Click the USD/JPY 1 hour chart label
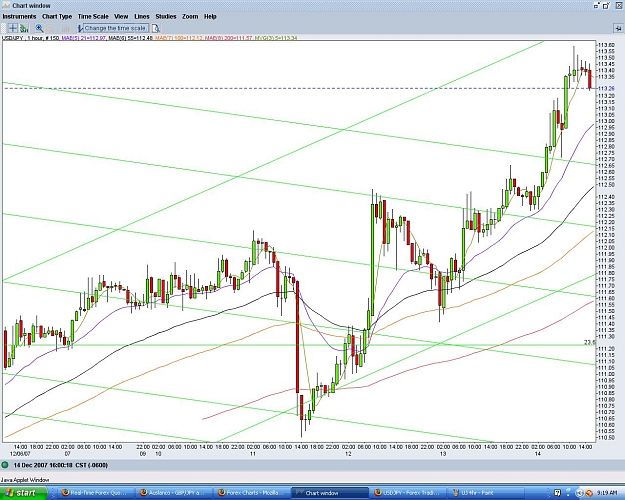Image resolution: width=625 pixels, height=500 pixels. click(x=30, y=38)
